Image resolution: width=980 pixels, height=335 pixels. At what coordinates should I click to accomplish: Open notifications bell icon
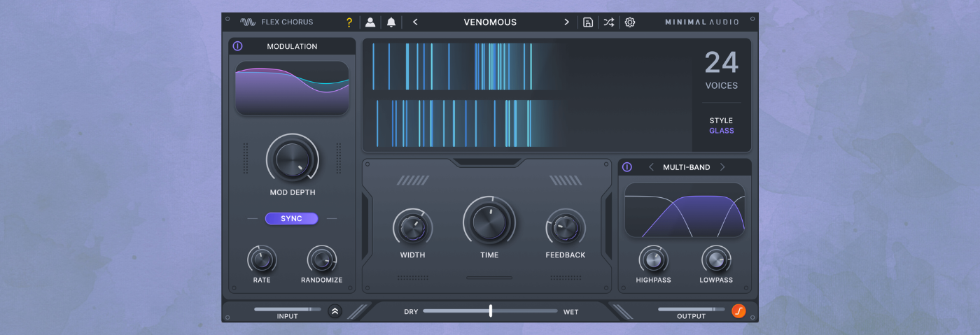coord(391,22)
